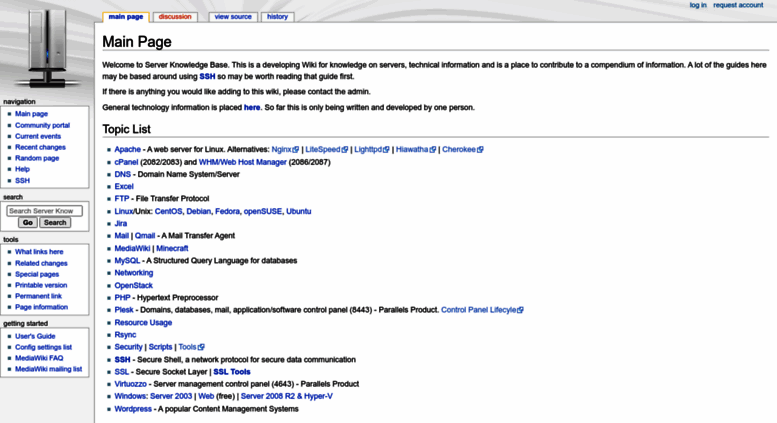Open the Qmail topic
The height and width of the screenshot is (423, 777).
click(145, 236)
